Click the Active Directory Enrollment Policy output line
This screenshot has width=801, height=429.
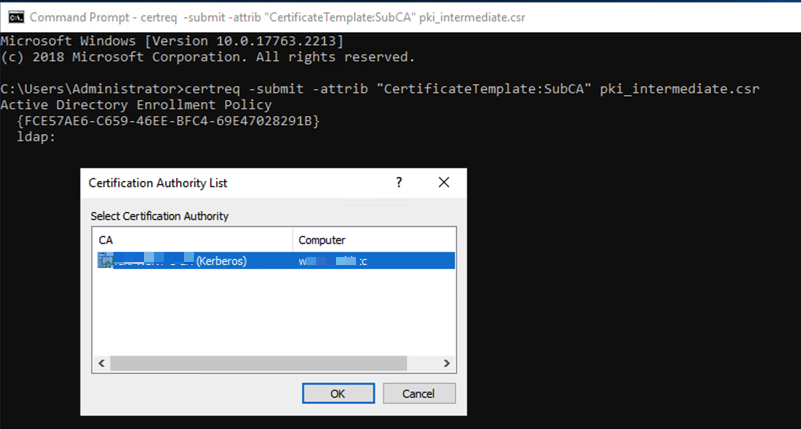click(136, 105)
